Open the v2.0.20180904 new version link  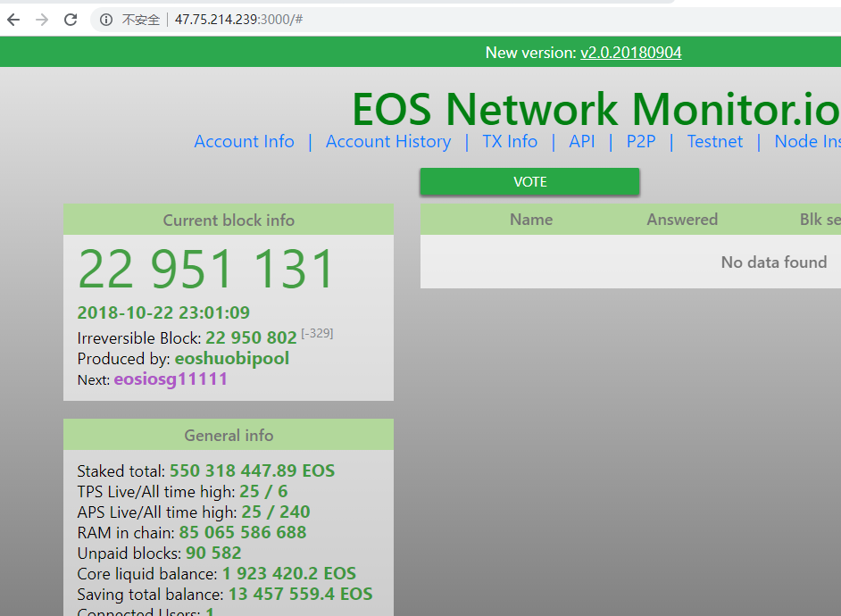pos(630,53)
